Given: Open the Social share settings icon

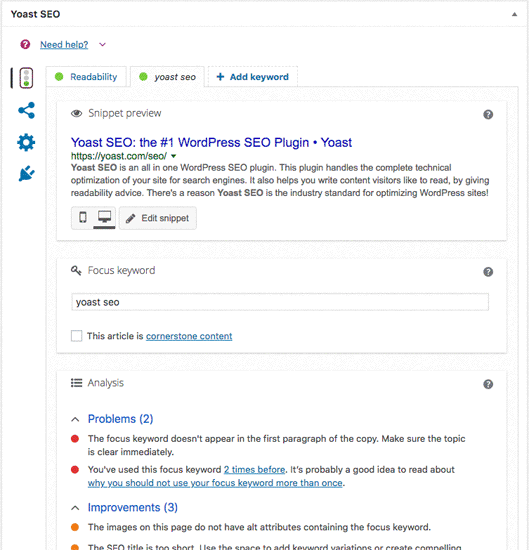Looking at the screenshot, I should coord(26,110).
